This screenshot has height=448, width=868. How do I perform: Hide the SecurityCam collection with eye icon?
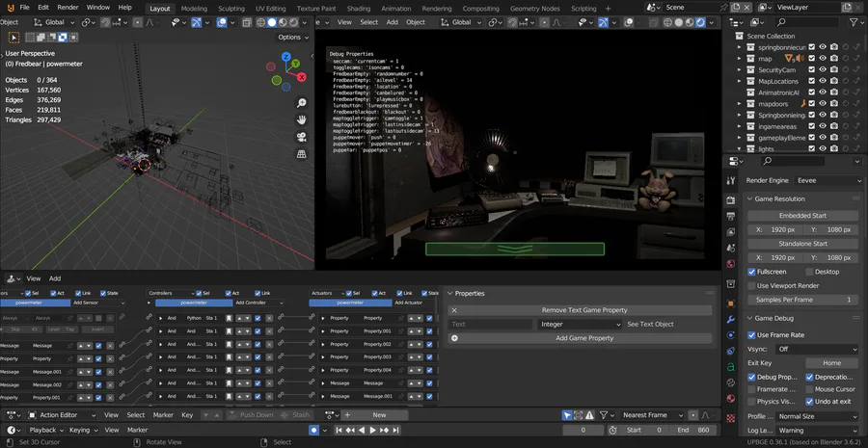point(823,70)
